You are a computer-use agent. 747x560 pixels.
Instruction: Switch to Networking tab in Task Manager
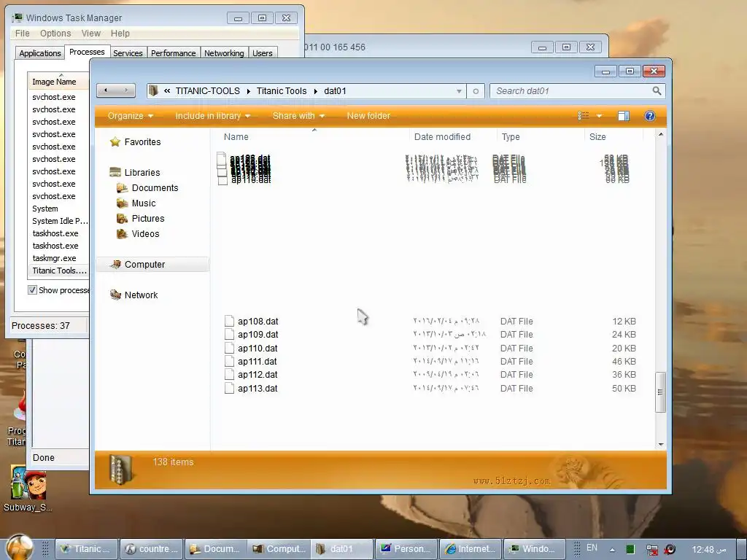coord(224,53)
